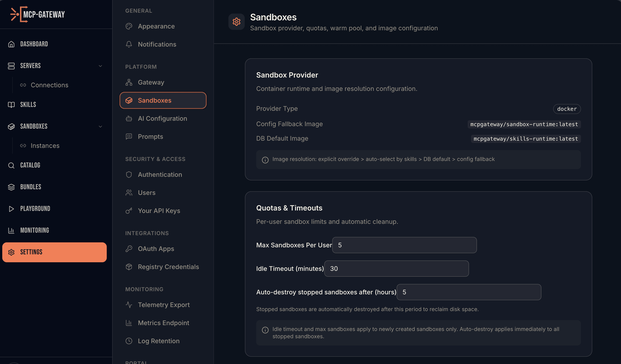Click the Prompts chat bubble icon
Screen dimensions: 621x364
129,137
